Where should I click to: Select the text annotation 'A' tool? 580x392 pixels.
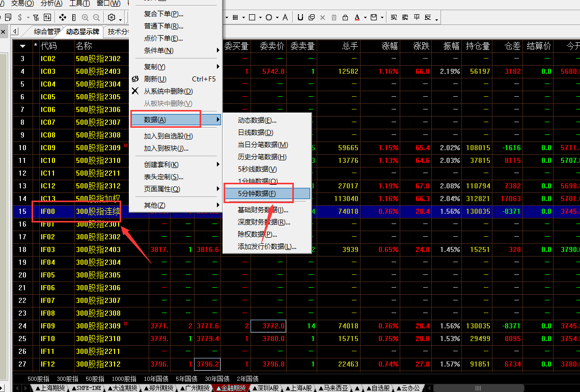click(285, 17)
